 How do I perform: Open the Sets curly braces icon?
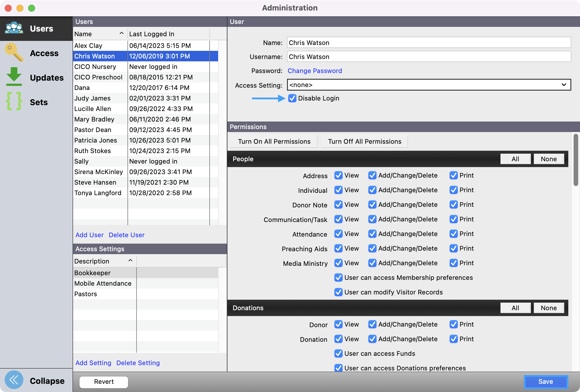tap(14, 102)
